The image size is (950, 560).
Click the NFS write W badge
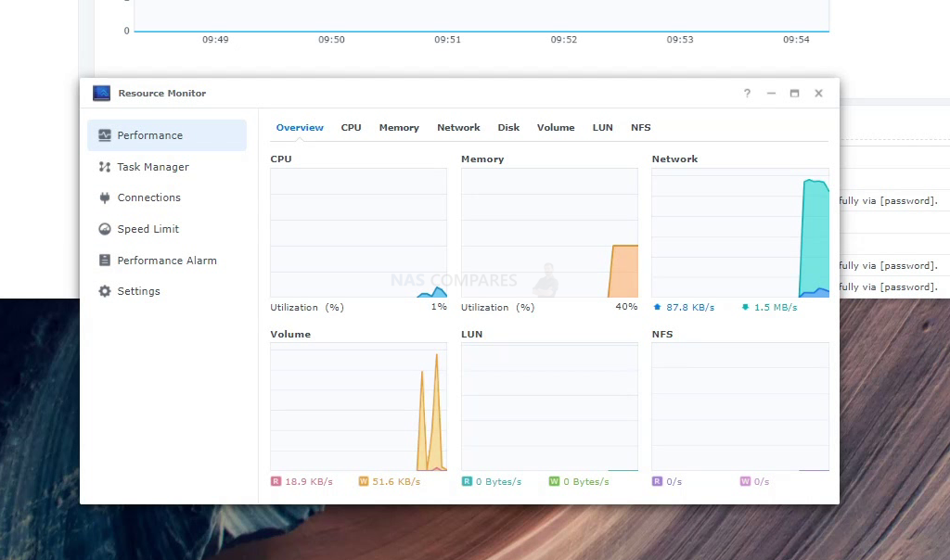click(x=745, y=481)
